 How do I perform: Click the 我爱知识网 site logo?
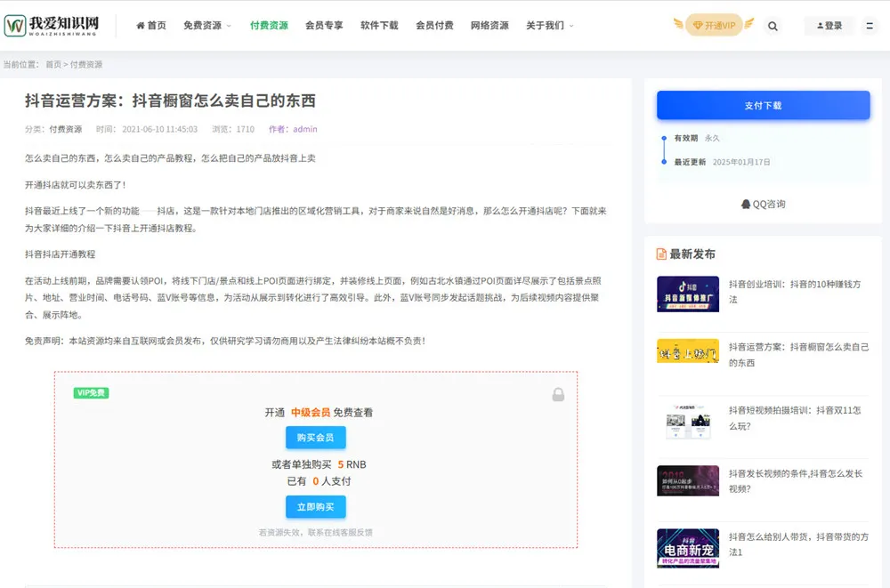click(52, 26)
